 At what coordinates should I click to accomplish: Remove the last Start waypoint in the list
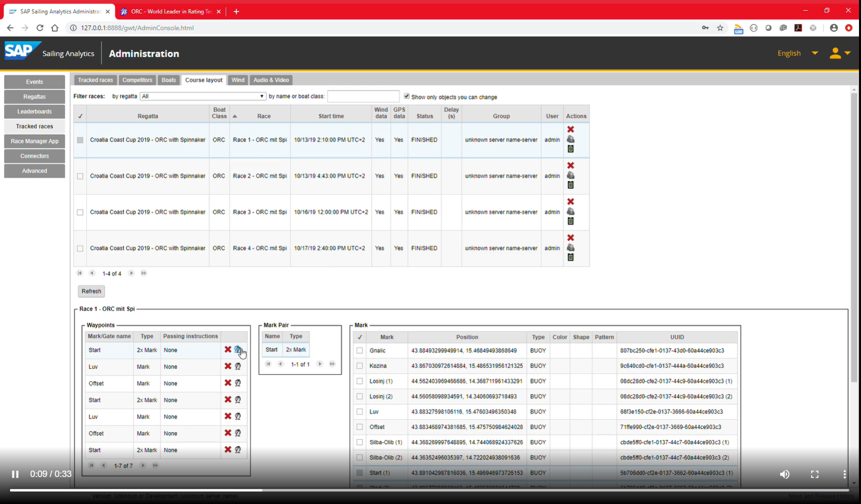(228, 450)
